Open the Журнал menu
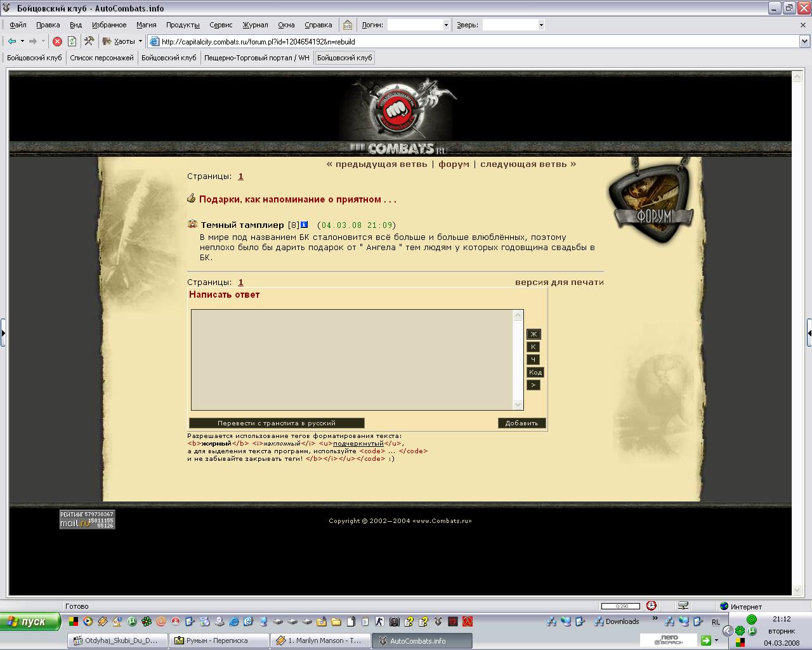The width and height of the screenshot is (812, 650). [x=255, y=25]
